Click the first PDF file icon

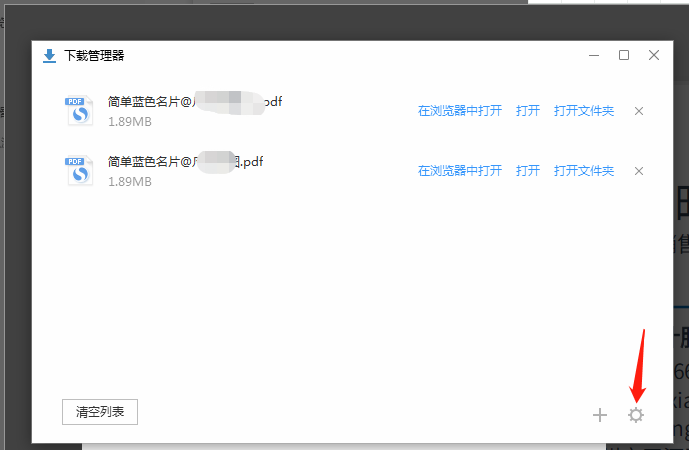[79, 111]
